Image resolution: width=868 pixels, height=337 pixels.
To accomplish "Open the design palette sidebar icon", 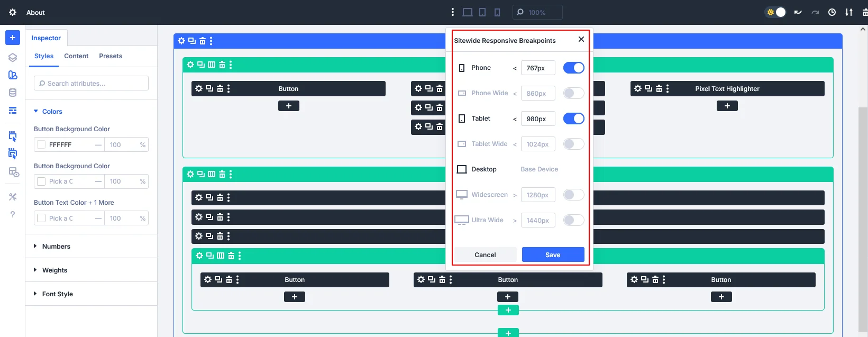I will click(x=13, y=75).
